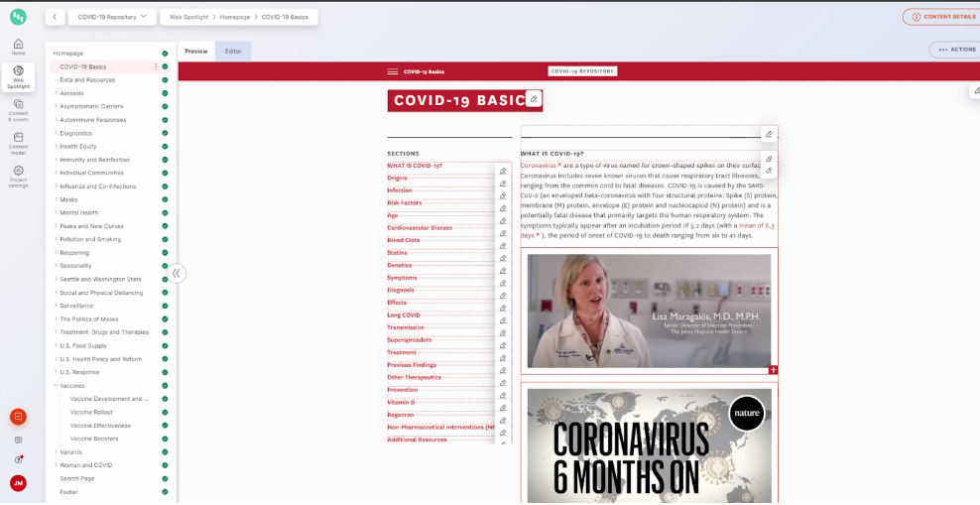
Task: Expand the Women and COVID tree node
Action: tap(56, 465)
